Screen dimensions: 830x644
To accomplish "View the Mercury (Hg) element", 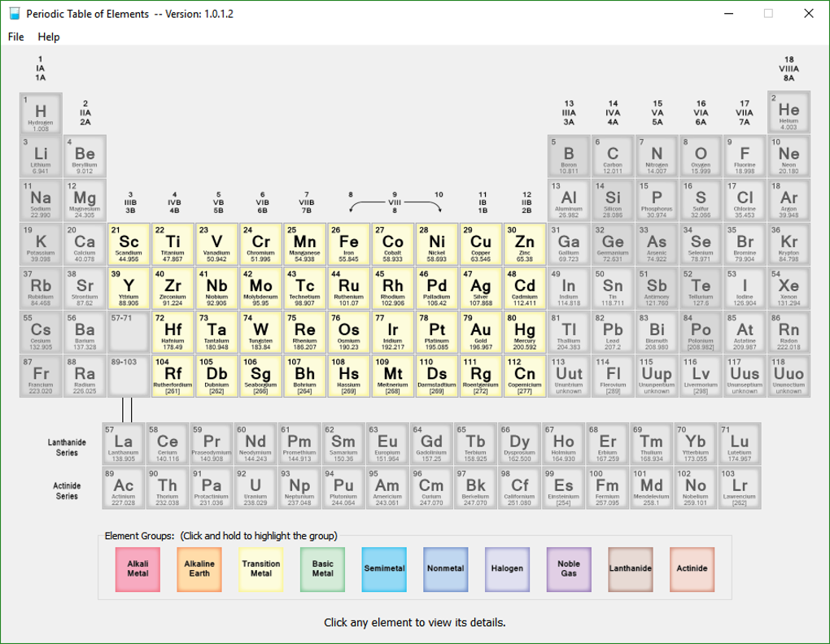I will pos(525,332).
